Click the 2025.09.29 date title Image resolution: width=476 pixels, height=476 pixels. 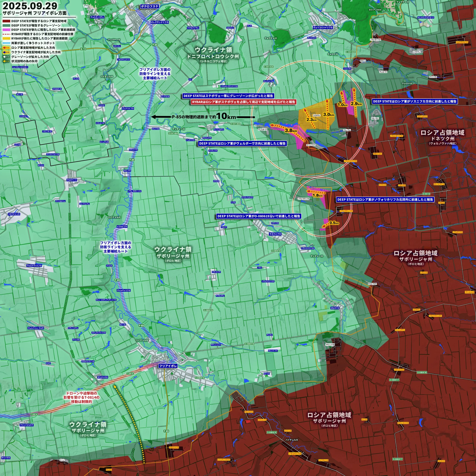tap(30, 6)
